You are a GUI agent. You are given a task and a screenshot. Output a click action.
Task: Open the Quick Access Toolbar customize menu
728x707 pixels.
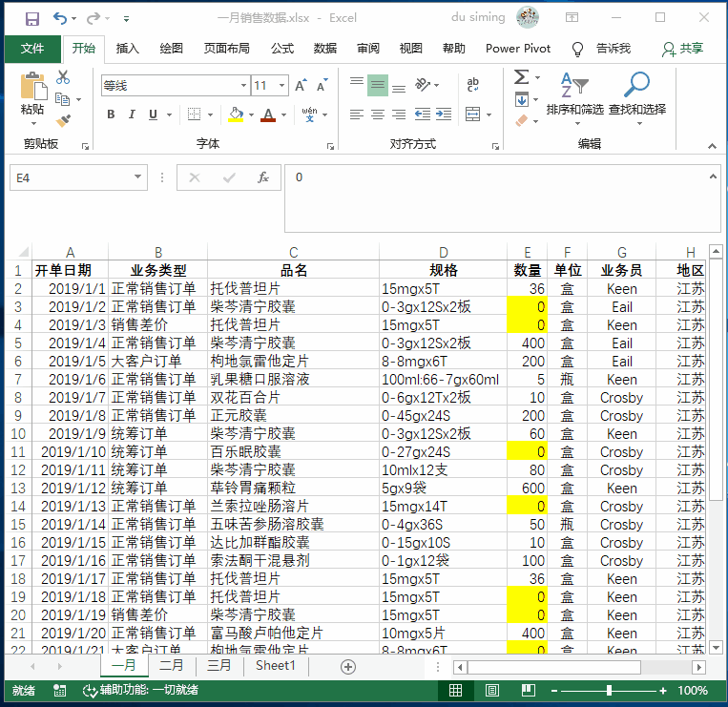pyautogui.click(x=126, y=19)
